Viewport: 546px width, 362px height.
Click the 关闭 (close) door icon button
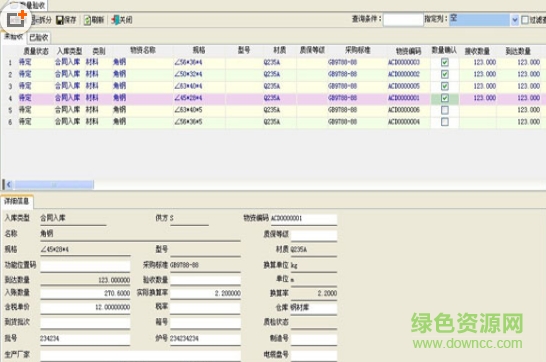[x=122, y=20]
